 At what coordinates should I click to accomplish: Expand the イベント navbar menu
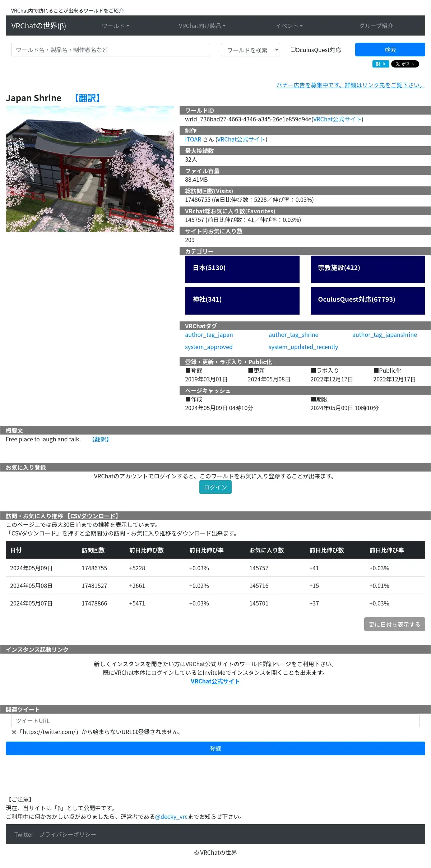[289, 26]
